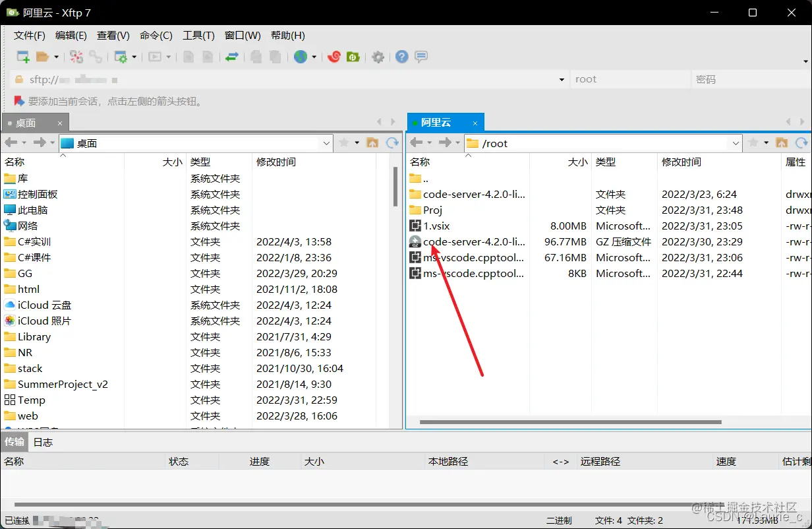Image resolution: width=812 pixels, height=529 pixels.
Task: Go back in remote /root pane
Action: [x=416, y=142]
